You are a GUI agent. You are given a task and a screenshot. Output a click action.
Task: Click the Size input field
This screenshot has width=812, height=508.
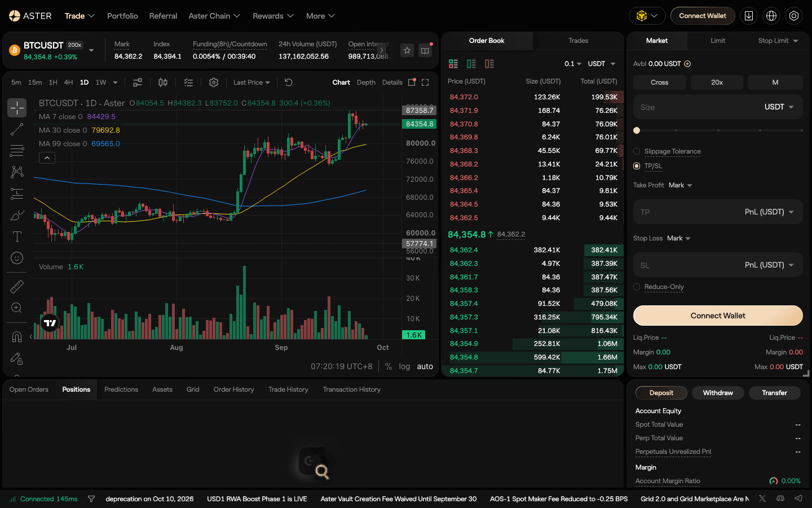click(x=718, y=107)
